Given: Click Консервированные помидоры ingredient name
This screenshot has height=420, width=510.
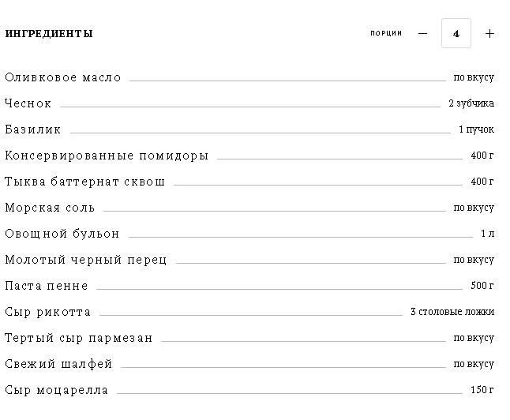Looking at the screenshot, I should (x=107, y=156).
